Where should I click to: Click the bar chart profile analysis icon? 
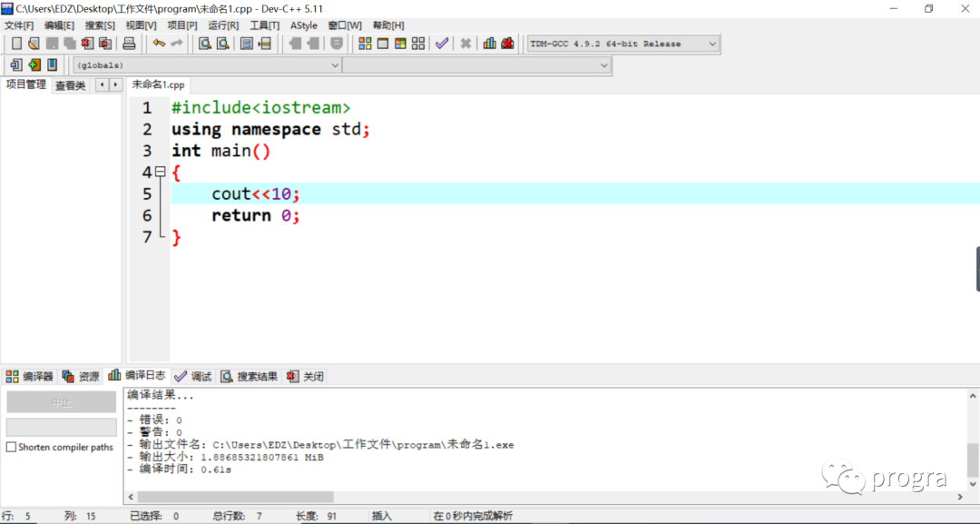(x=489, y=44)
